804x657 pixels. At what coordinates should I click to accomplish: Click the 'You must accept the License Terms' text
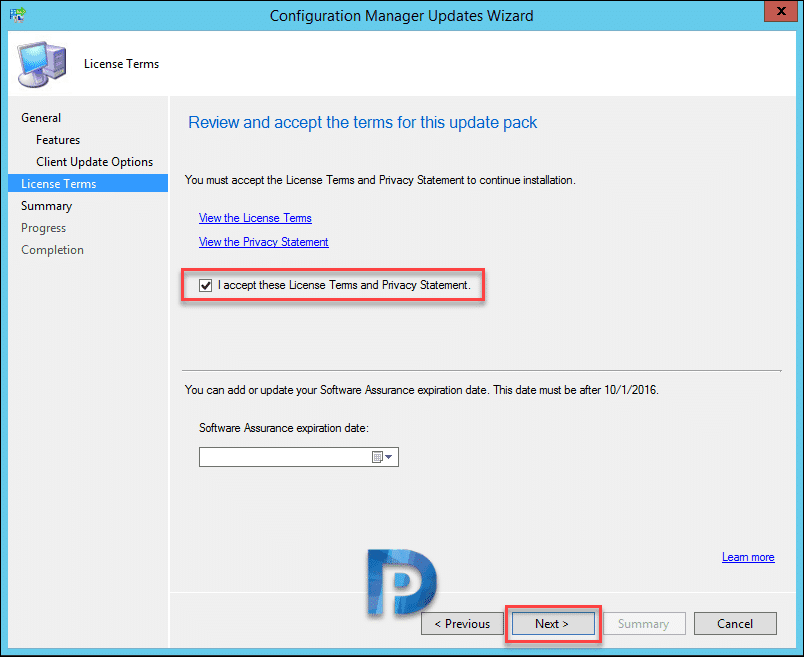380,180
